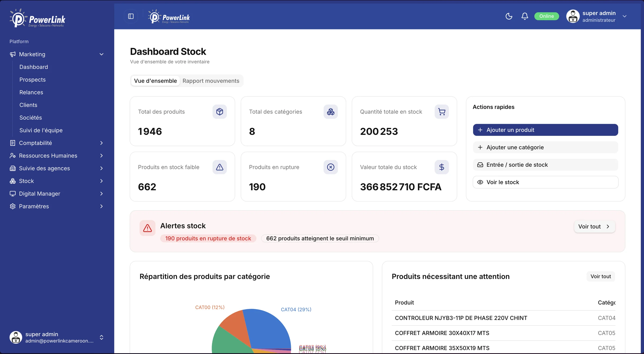Click Voir tout in Alertes stock
This screenshot has width=644, height=354.
coord(594,227)
